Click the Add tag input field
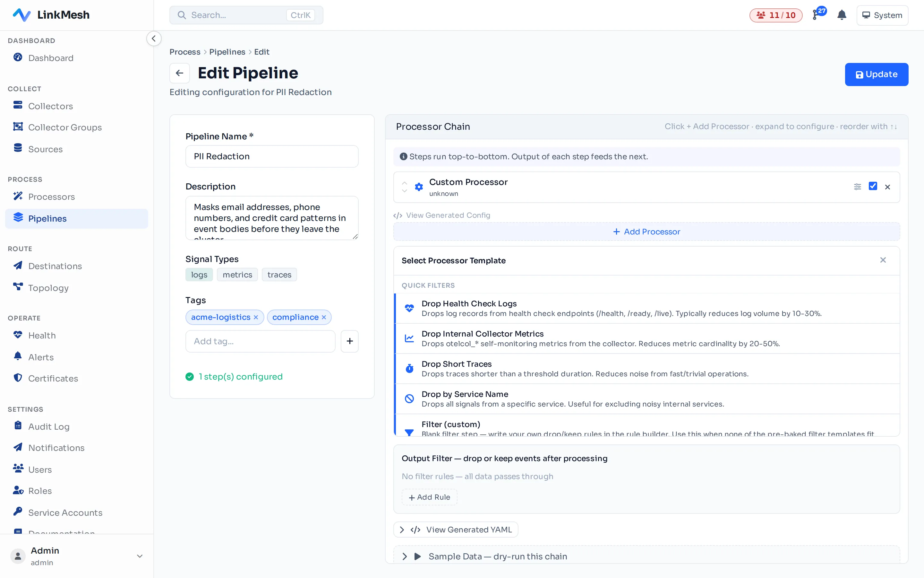 coord(261,341)
